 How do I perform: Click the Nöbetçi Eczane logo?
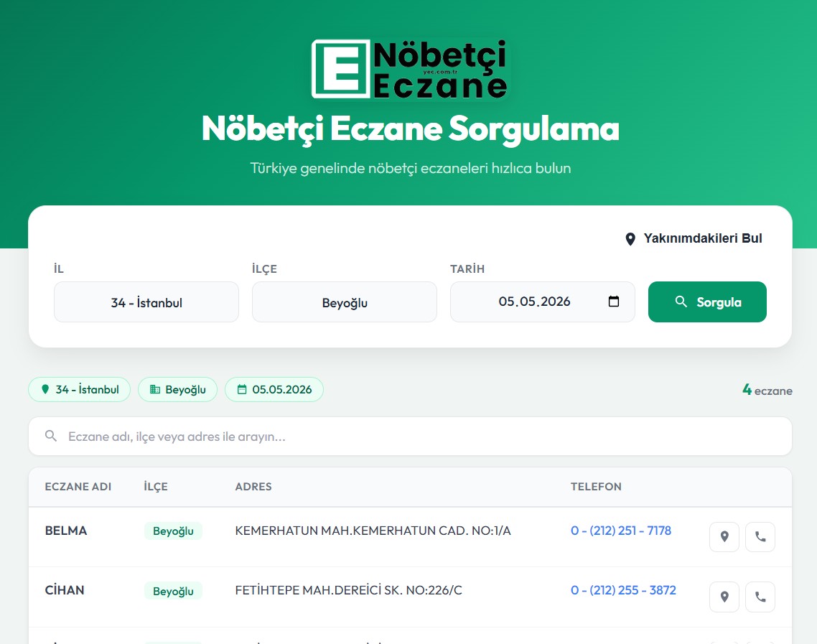pos(409,70)
